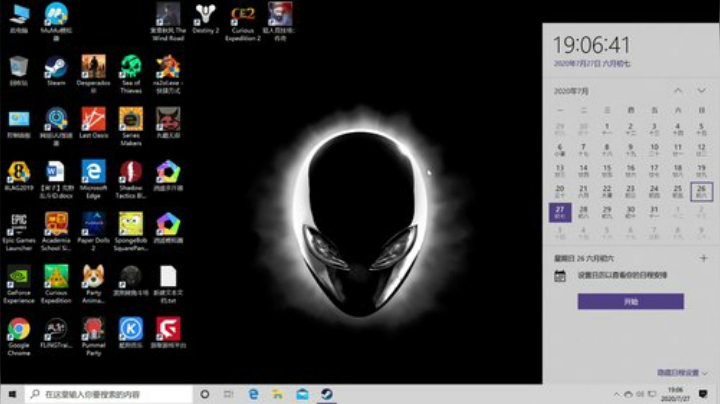720x404 pixels.
Task: Open the GeForce Experience shortcut
Action: (18, 284)
